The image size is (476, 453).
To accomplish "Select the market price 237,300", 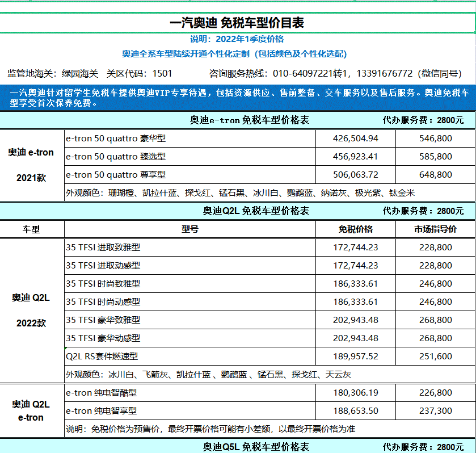I will 436,411.
